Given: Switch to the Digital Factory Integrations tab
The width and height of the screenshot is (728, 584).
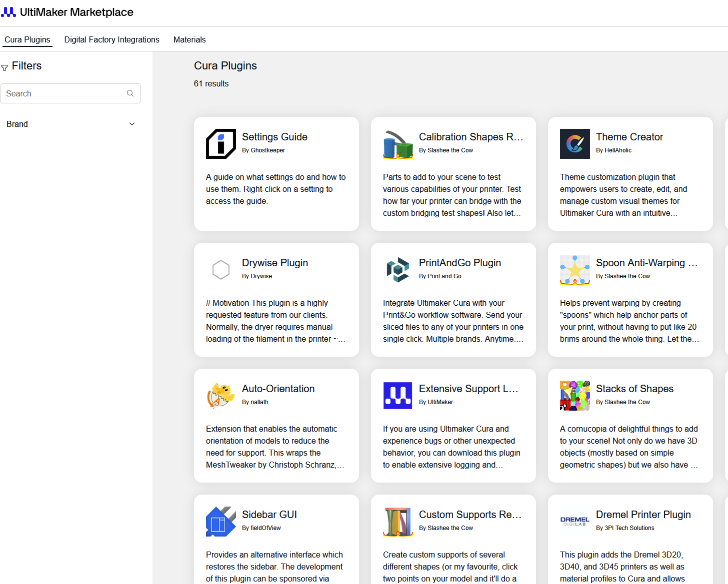Looking at the screenshot, I should point(111,39).
